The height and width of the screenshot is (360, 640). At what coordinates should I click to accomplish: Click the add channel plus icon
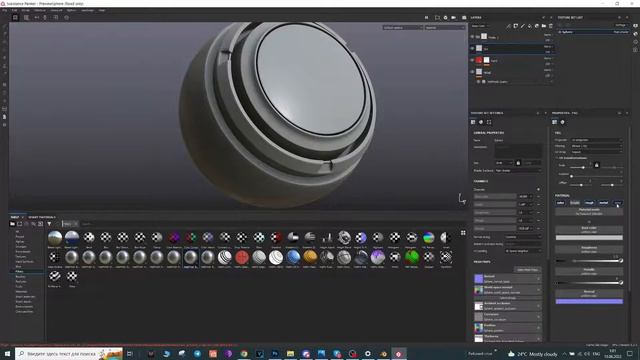(x=538, y=189)
